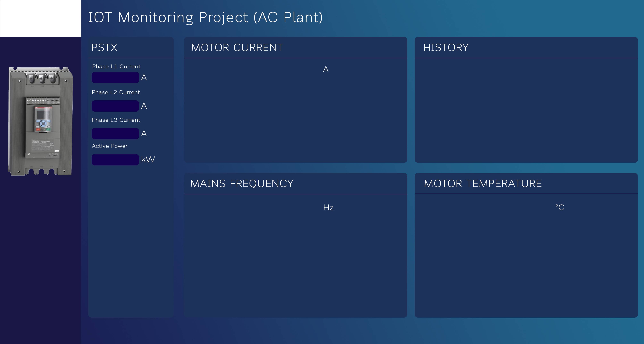Select the Phase L3 Current value field

tap(115, 134)
